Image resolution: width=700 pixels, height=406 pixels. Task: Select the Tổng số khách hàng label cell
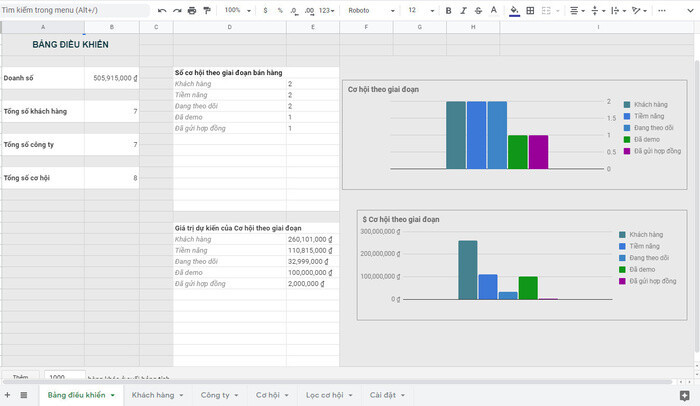coord(43,111)
